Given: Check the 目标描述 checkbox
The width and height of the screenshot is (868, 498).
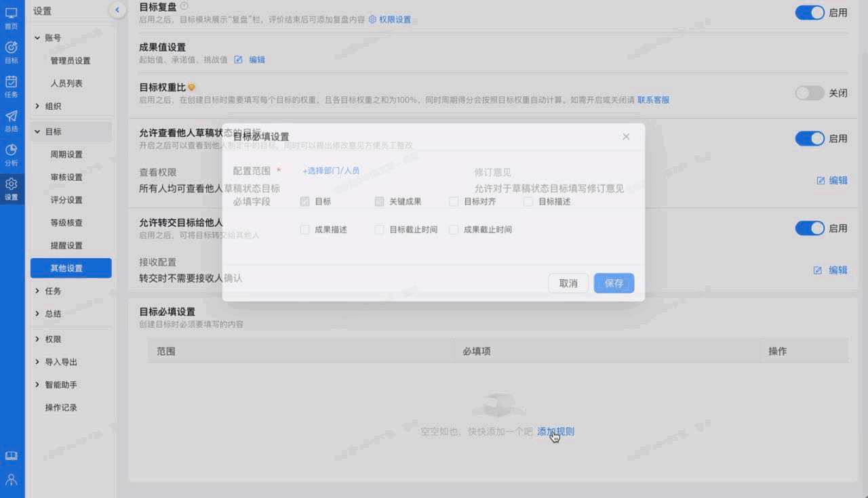Looking at the screenshot, I should pos(528,201).
